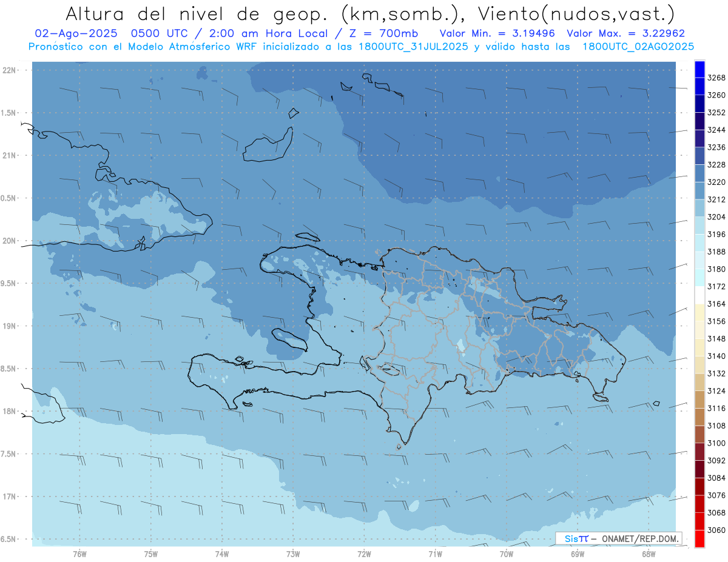728x562 pixels.
Task: Click 'Valor Max. = 3.22962'
Action: 625,33
